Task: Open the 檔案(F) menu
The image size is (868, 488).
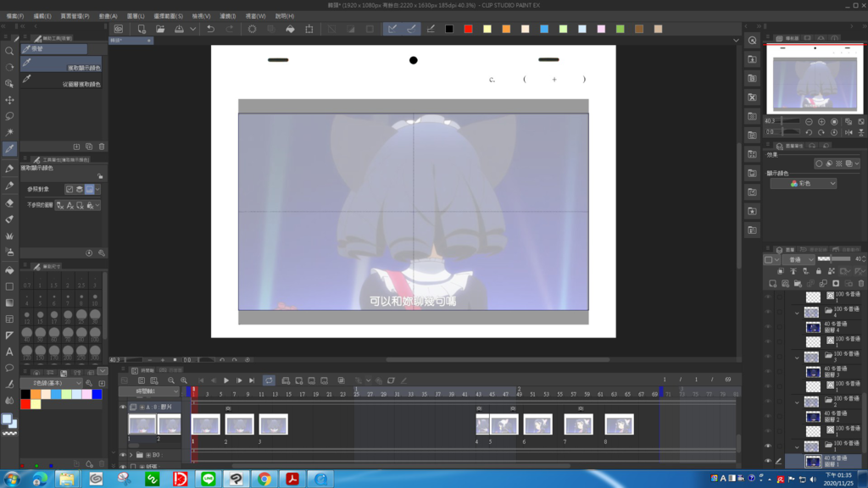Action: pyautogui.click(x=14, y=16)
